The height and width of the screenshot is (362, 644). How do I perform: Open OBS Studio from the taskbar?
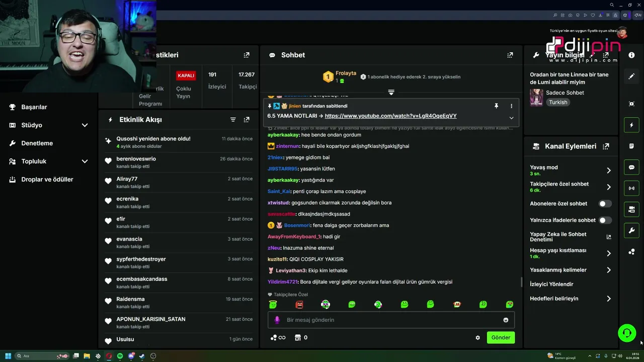153,356
